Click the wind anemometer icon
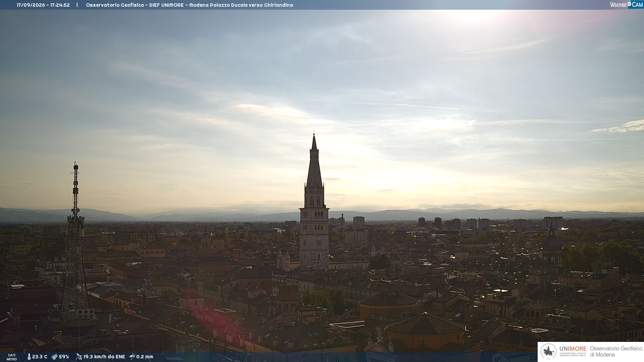 coord(79,357)
